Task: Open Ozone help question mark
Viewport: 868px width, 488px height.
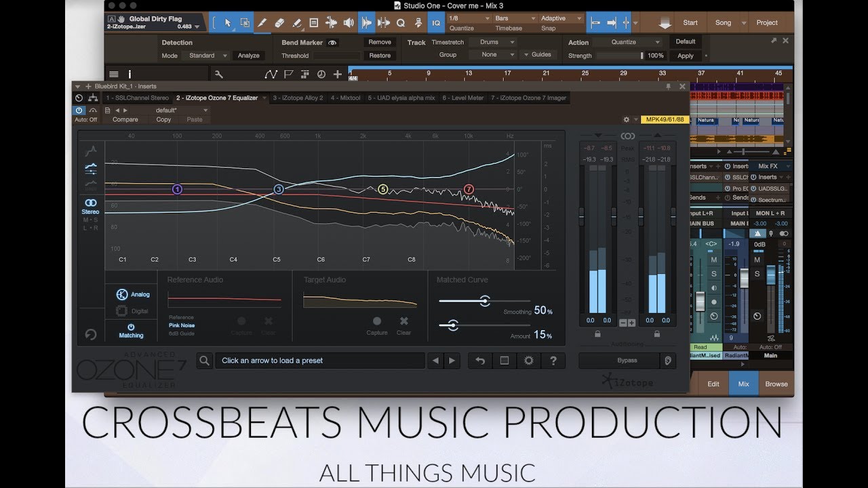Action: (553, 361)
